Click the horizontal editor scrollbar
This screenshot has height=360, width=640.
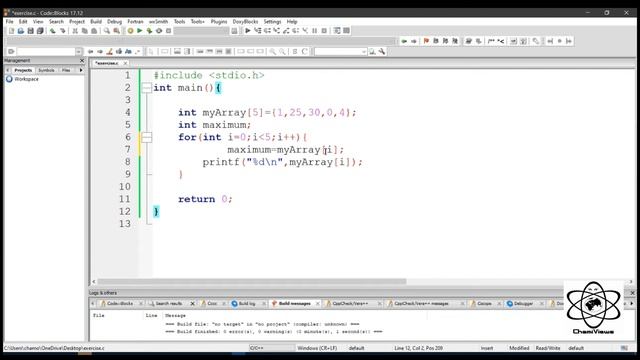tap(252, 281)
